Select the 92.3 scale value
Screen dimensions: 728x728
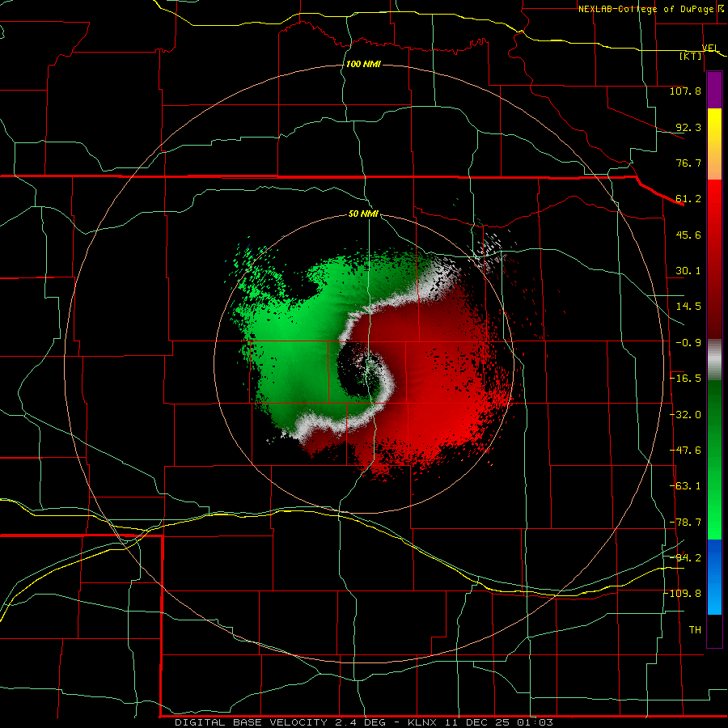click(x=688, y=127)
